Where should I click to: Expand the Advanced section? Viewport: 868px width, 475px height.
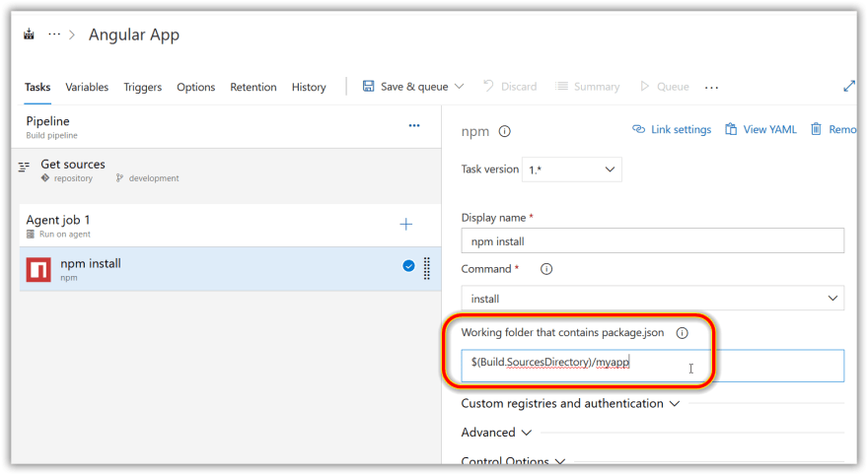click(496, 433)
